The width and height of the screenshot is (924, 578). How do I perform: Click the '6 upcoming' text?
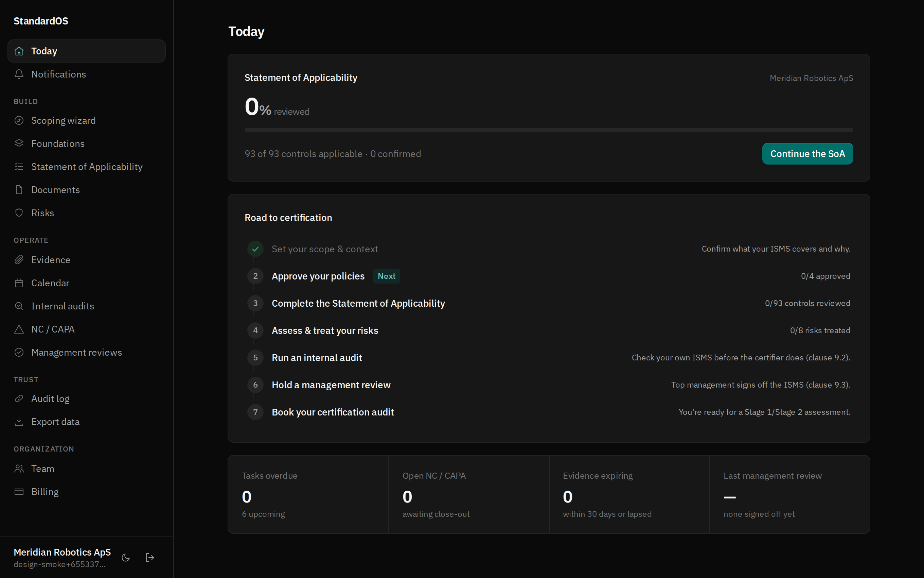click(x=264, y=514)
